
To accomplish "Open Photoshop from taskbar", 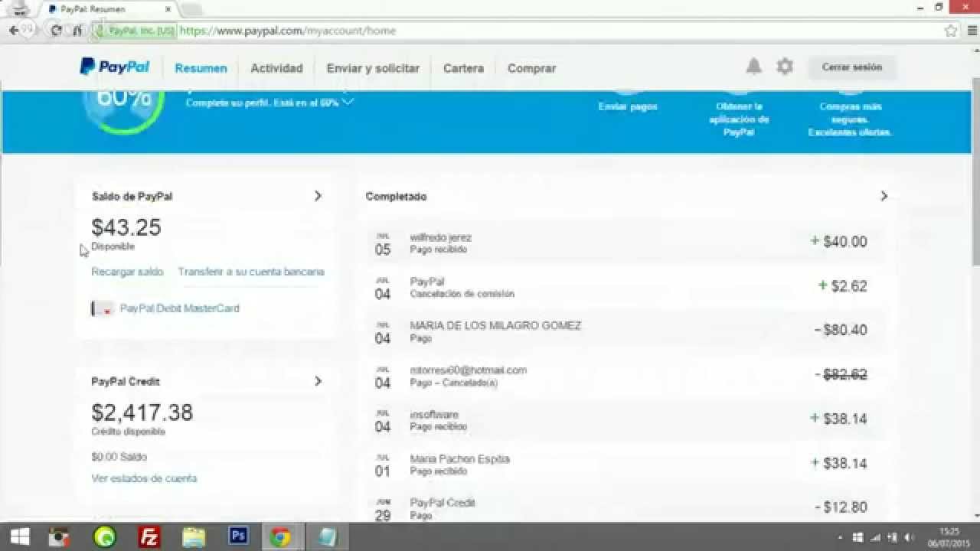I will point(238,536).
